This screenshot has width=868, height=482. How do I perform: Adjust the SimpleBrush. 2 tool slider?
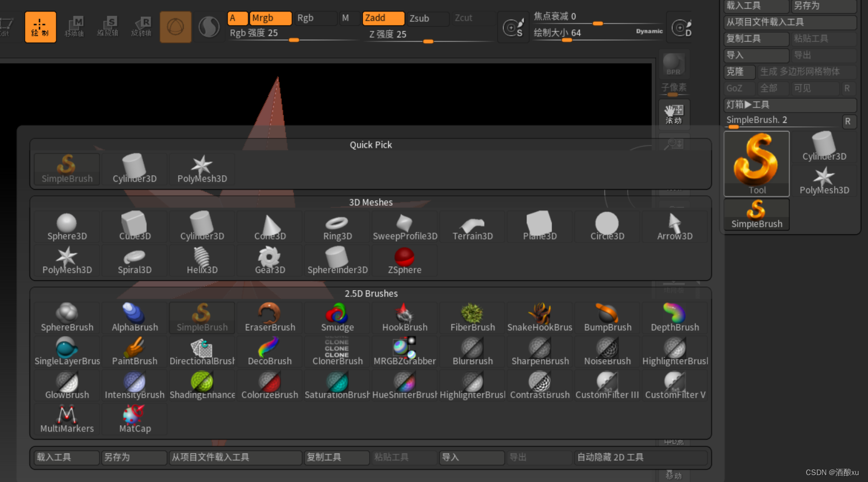pos(782,121)
